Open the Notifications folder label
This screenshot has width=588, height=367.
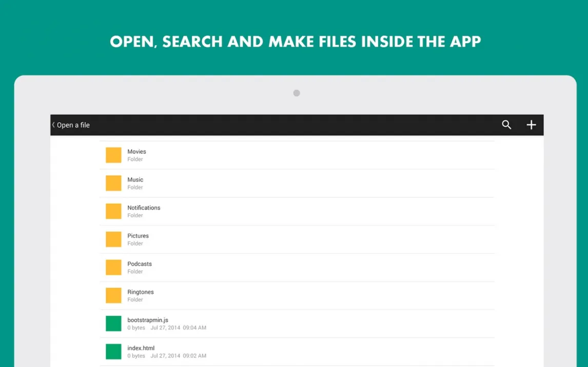[x=144, y=208]
